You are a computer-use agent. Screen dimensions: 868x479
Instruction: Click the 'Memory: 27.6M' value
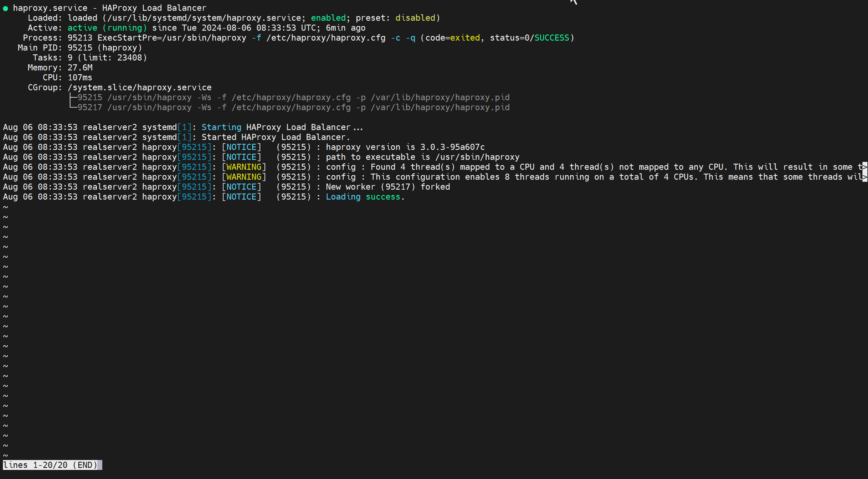[x=80, y=68]
